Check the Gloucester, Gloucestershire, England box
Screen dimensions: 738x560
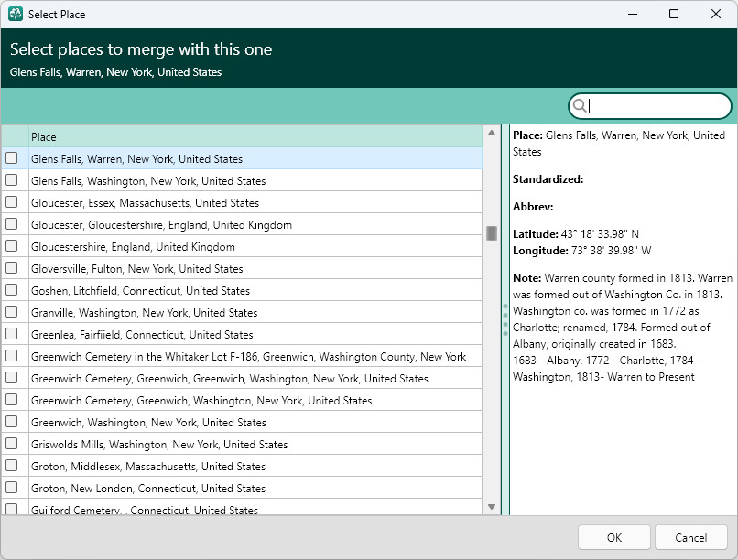[12, 224]
